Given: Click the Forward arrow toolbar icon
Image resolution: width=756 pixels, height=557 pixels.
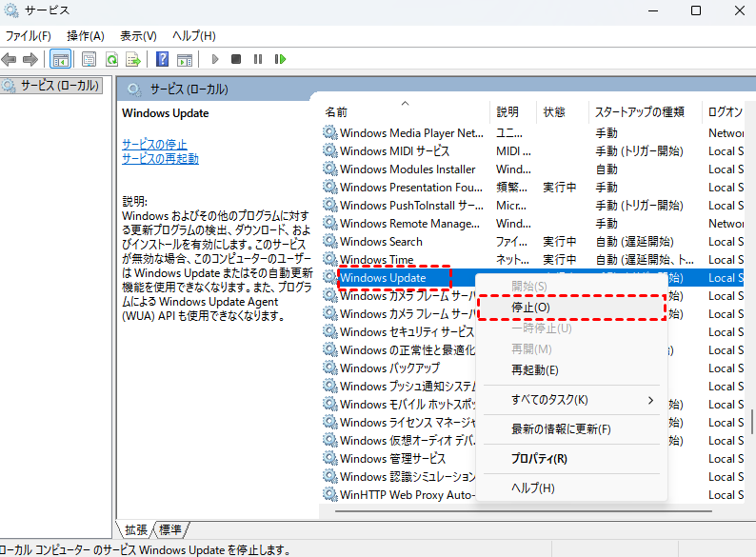Looking at the screenshot, I should 30,59.
